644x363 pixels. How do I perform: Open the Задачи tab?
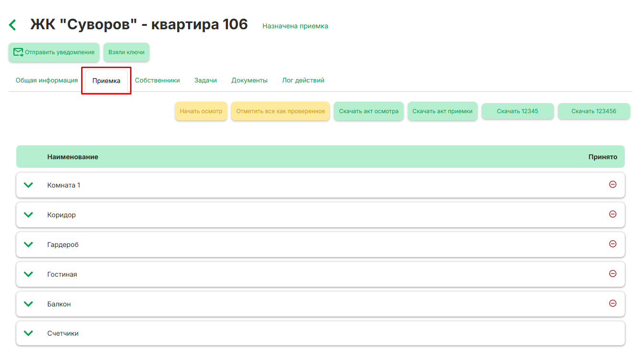pyautogui.click(x=205, y=81)
